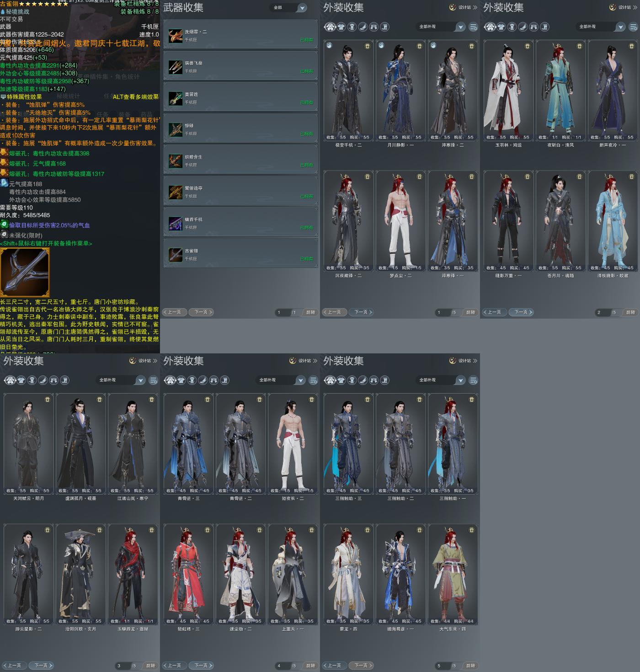Screen dimensions: 640x672
Task: Click 跳转 in outfit page 3 panel
Action: pos(151,666)
